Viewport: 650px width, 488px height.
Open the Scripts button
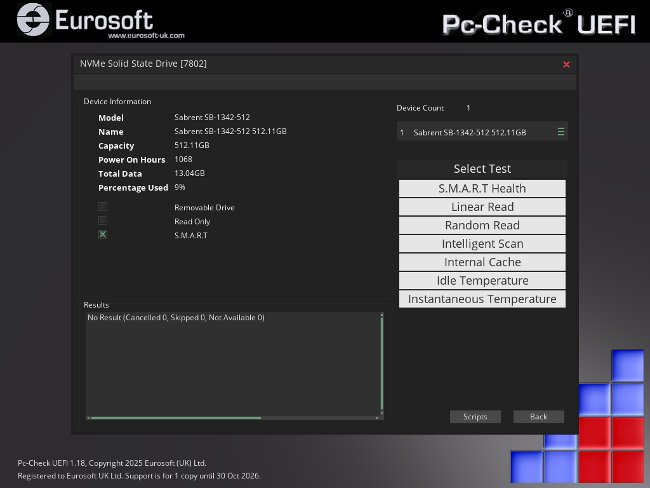point(475,416)
